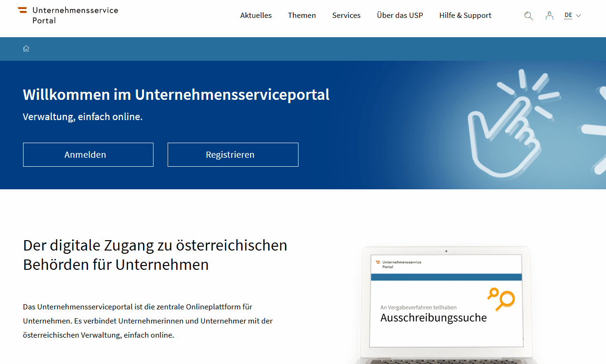Click the Registrieren button
The image size is (606, 364).
(x=233, y=154)
